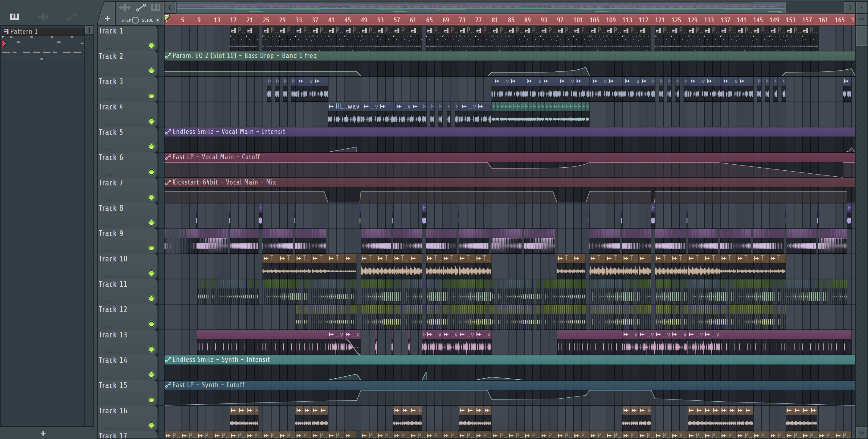Select Fast LP - Synth - Cutoff clip
This screenshot has width=868, height=439.
point(510,393)
